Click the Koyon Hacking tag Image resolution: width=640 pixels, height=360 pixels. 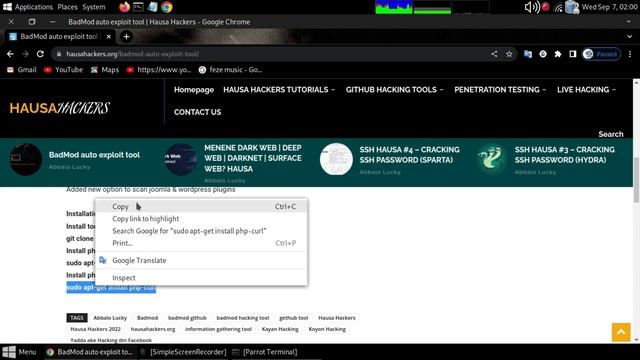point(327,329)
